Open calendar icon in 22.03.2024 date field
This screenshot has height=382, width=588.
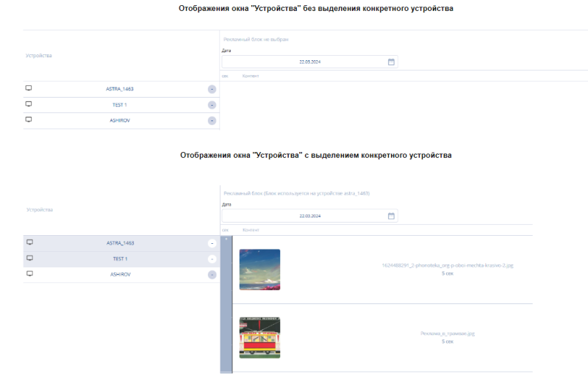point(391,216)
